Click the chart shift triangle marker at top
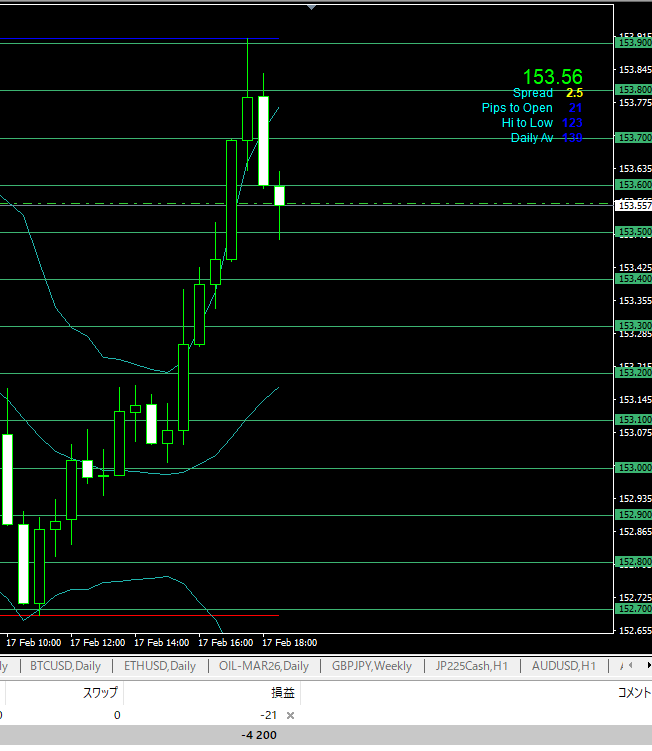The image size is (652, 751). click(x=312, y=6)
